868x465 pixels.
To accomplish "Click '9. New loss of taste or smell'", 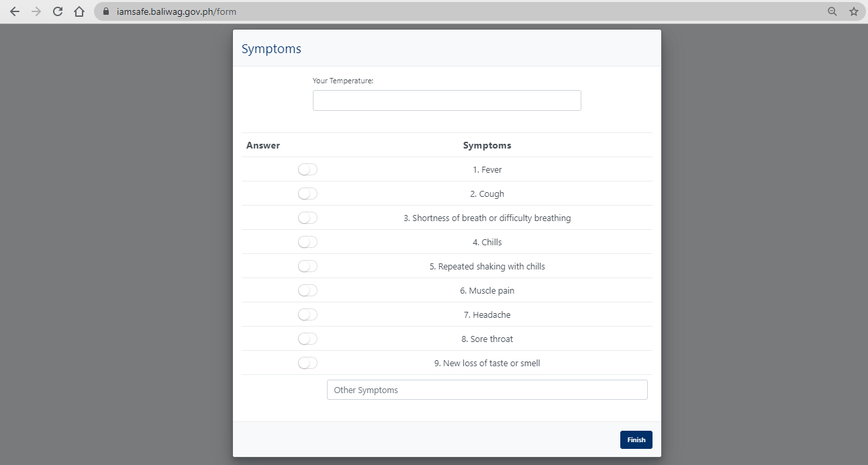I will click(x=487, y=363).
